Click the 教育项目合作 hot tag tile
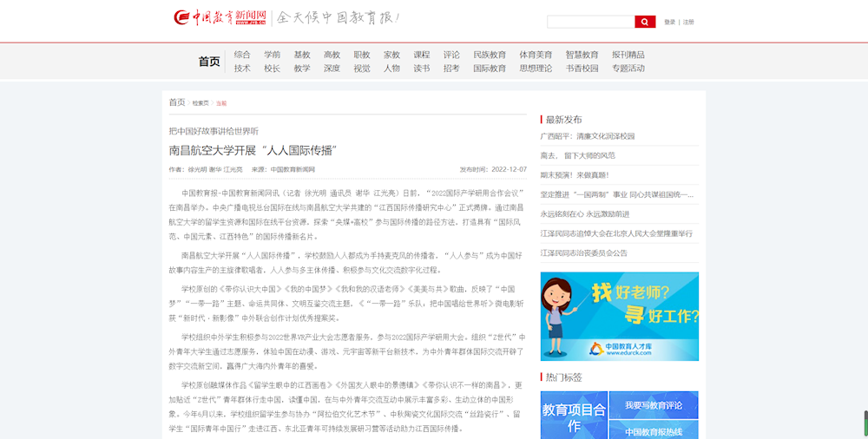Screen dimensions: 868x439 point(574,417)
